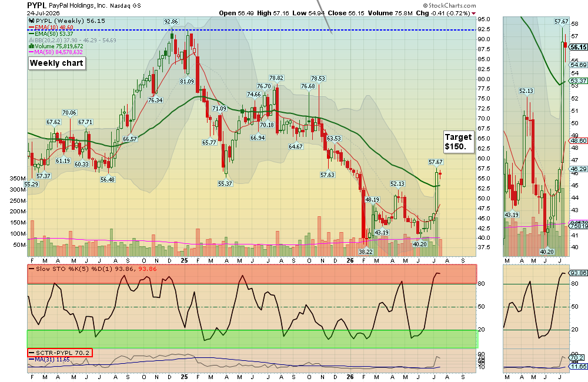Click the PYPL (Weekly) 56.15 legend entry
Screen dimensions: 588x382
67,21
